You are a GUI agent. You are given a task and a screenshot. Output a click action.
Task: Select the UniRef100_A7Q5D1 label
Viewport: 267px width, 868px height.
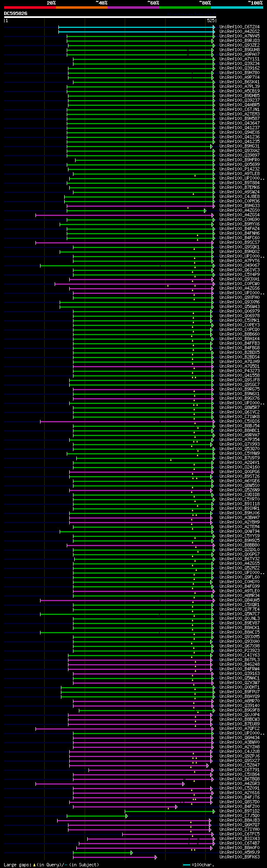pos(239,366)
